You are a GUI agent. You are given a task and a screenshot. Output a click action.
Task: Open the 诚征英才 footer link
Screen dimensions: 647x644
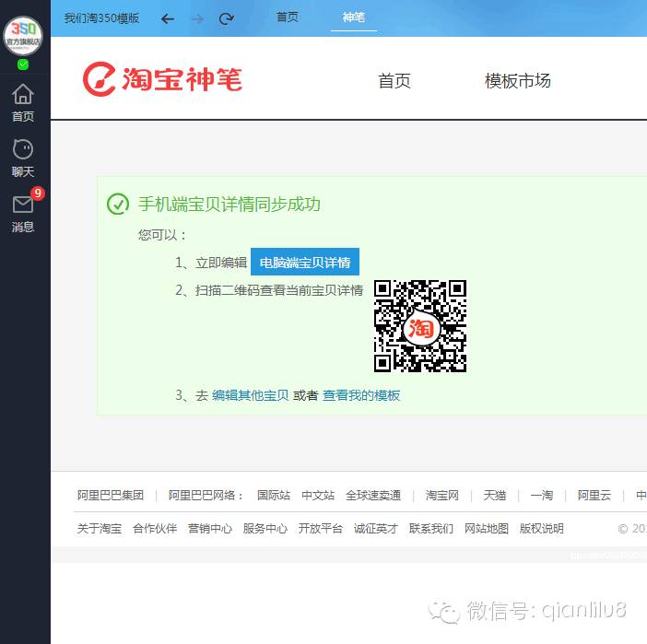375,529
